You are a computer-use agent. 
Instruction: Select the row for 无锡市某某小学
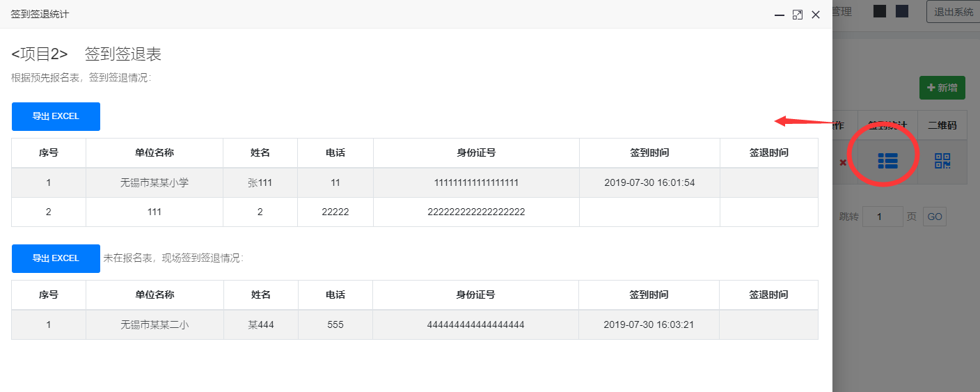[415, 183]
